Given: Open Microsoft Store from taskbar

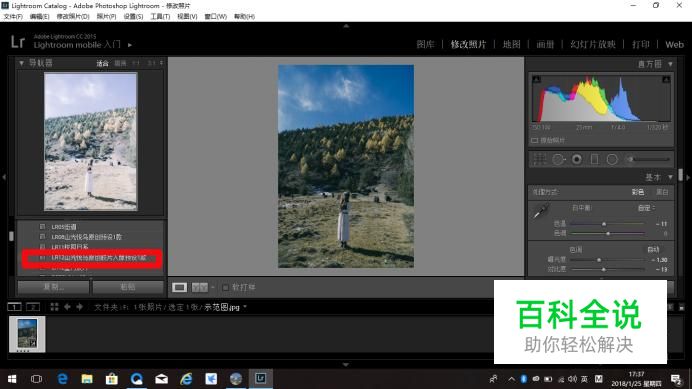Looking at the screenshot, I should coord(112,379).
